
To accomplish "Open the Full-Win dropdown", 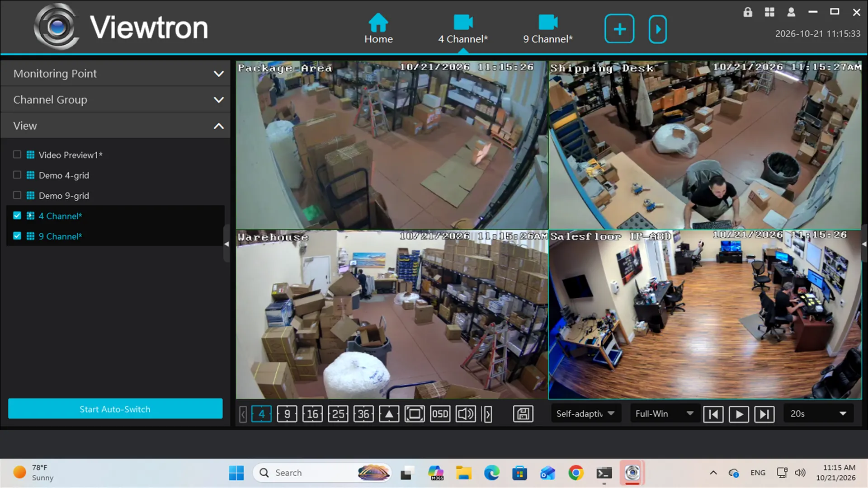I will [665, 413].
